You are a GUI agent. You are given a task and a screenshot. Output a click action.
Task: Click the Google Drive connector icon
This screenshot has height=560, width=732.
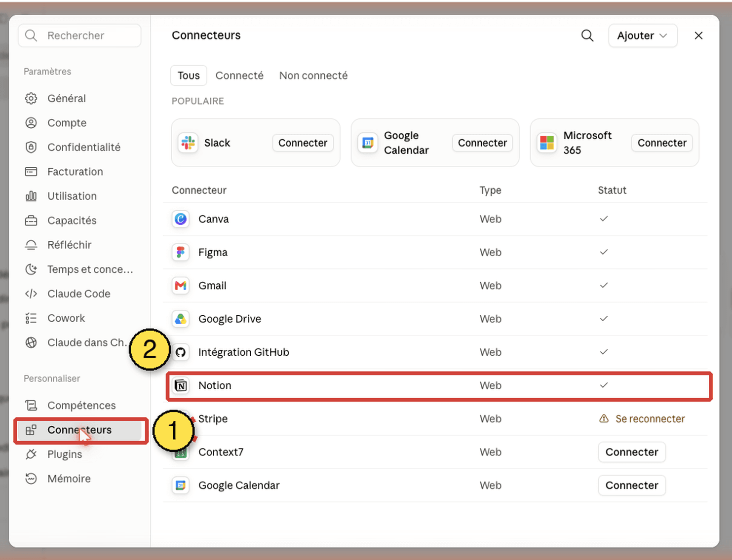tap(181, 319)
